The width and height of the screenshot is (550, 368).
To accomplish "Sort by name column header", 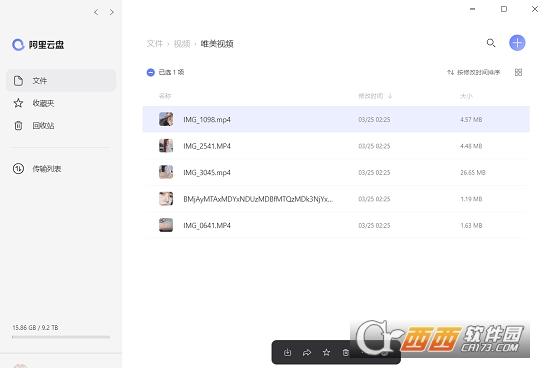I will coord(165,96).
